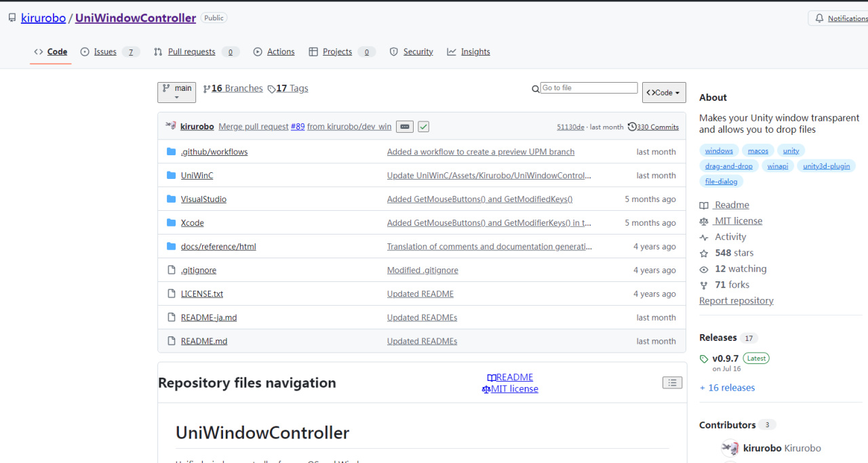View the 71 forks link
Image resolution: width=868 pixels, height=463 pixels.
(724, 285)
